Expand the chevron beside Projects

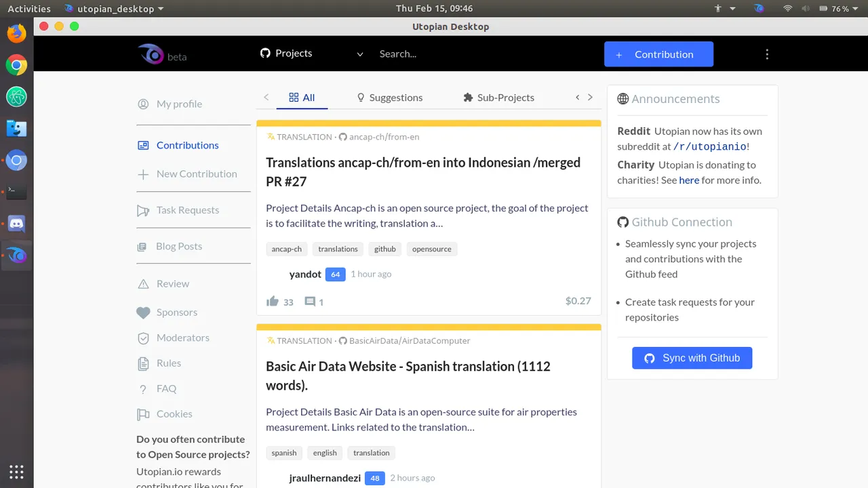click(x=360, y=54)
